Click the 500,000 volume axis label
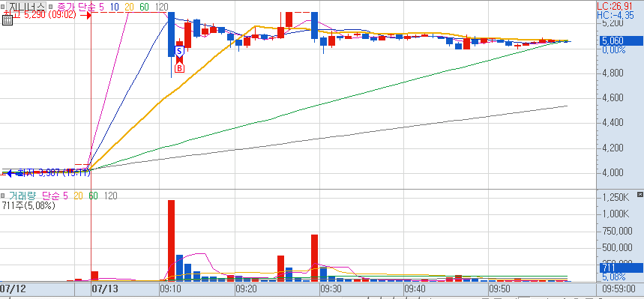 click(x=616, y=247)
